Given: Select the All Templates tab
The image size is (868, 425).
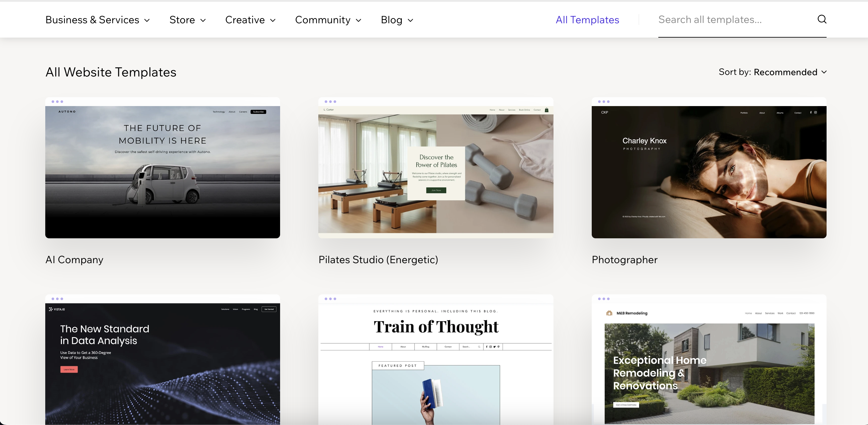Looking at the screenshot, I should 587,19.
